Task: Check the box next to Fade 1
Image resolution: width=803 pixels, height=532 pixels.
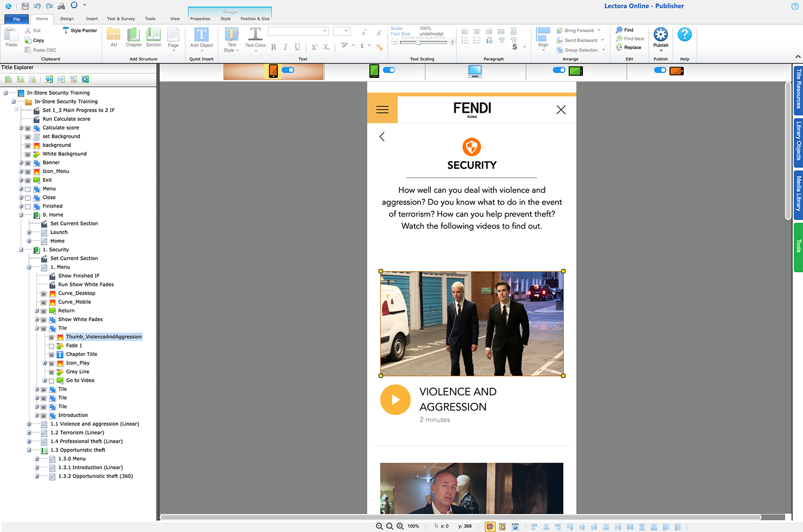Action: tap(52, 346)
